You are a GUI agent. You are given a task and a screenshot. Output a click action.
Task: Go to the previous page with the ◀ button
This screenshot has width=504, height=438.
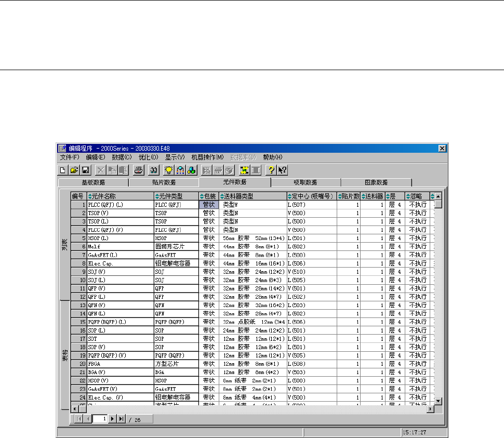(87, 419)
